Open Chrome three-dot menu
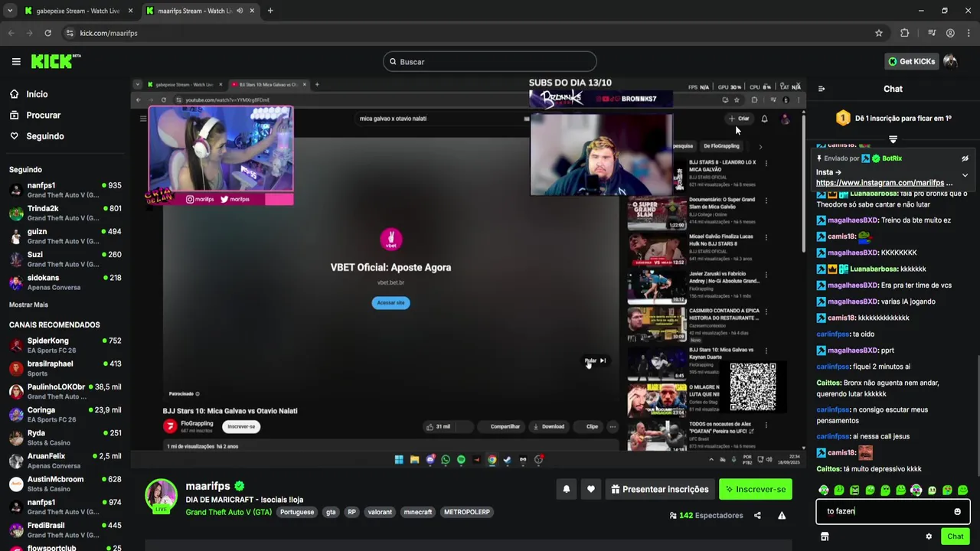This screenshot has width=980, height=551. click(969, 33)
